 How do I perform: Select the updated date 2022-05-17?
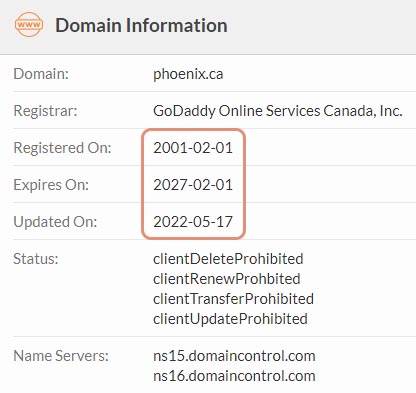pyautogui.click(x=193, y=222)
